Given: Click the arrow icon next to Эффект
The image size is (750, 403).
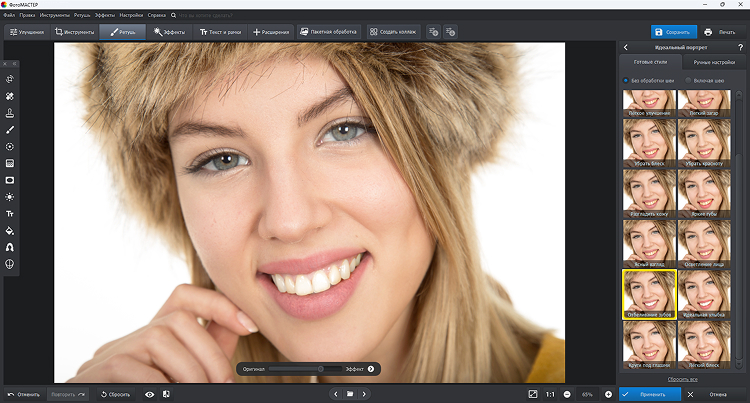Looking at the screenshot, I should [371, 369].
